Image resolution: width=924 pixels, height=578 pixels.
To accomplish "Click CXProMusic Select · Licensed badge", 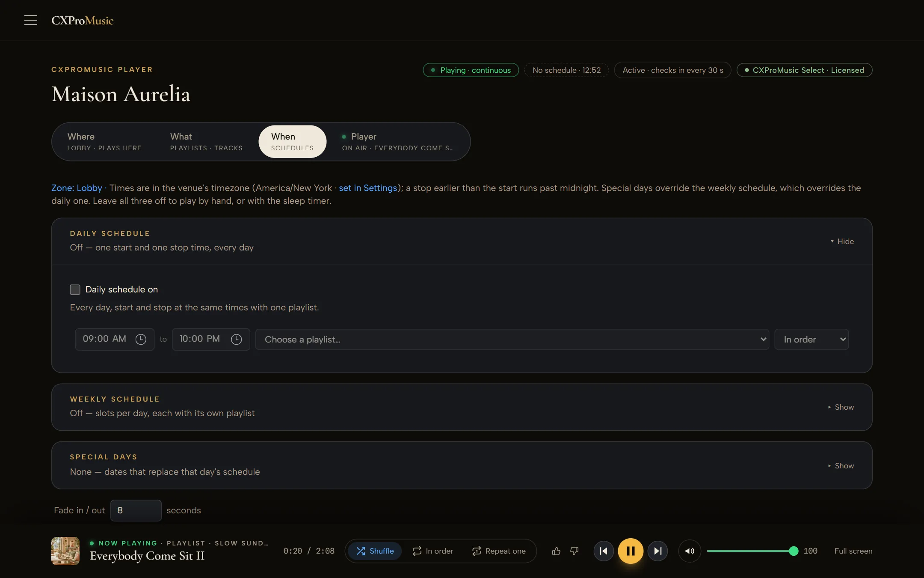I will pos(804,70).
